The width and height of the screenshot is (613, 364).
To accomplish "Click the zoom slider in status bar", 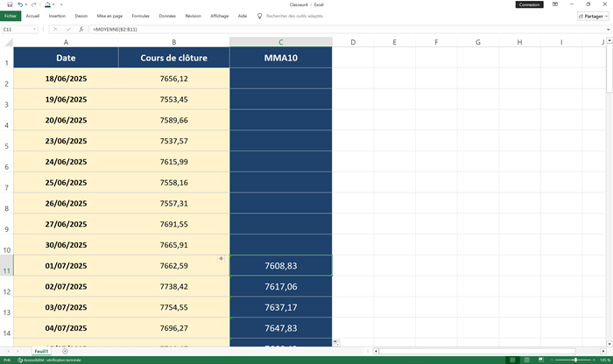I will click(574, 360).
